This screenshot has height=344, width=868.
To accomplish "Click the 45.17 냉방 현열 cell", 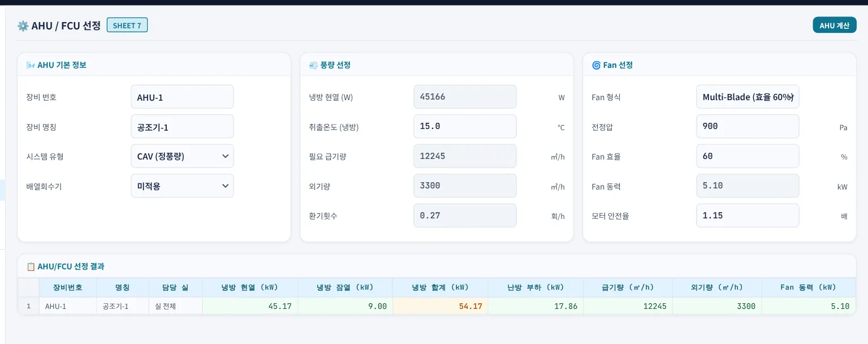I will 250,306.
